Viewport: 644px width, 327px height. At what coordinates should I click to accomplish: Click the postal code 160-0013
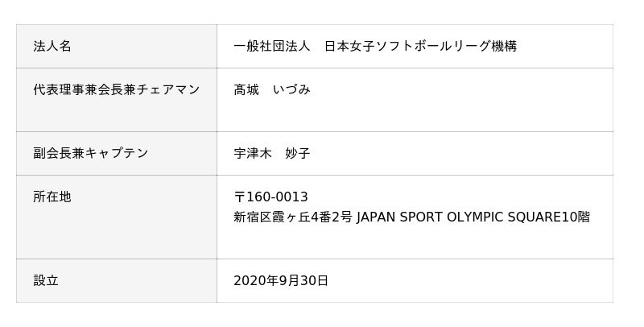pyautogui.click(x=277, y=197)
